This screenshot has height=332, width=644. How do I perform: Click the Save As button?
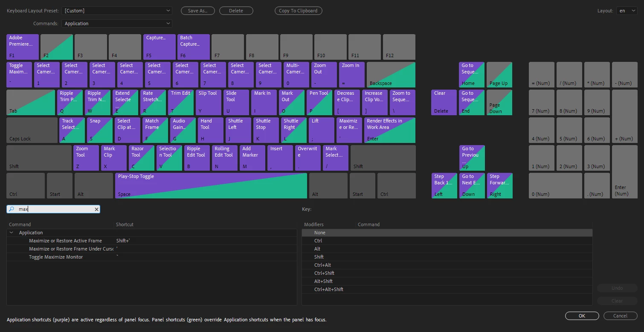point(198,11)
